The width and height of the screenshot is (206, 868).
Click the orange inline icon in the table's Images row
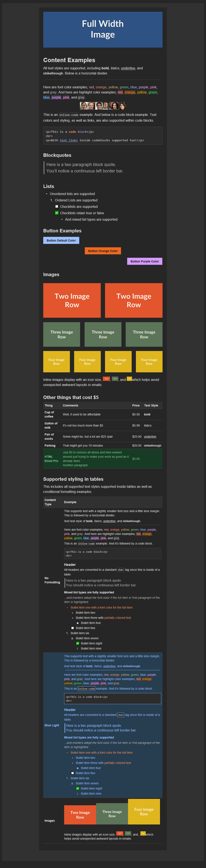120,833
